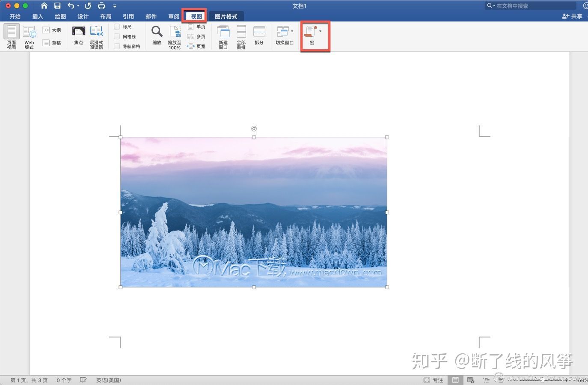
Task: Open the 图片格式 tab
Action: [x=226, y=16]
